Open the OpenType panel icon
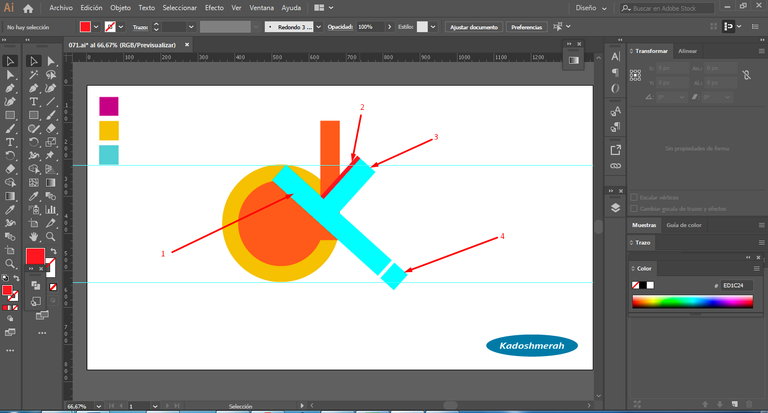 pyautogui.click(x=615, y=88)
